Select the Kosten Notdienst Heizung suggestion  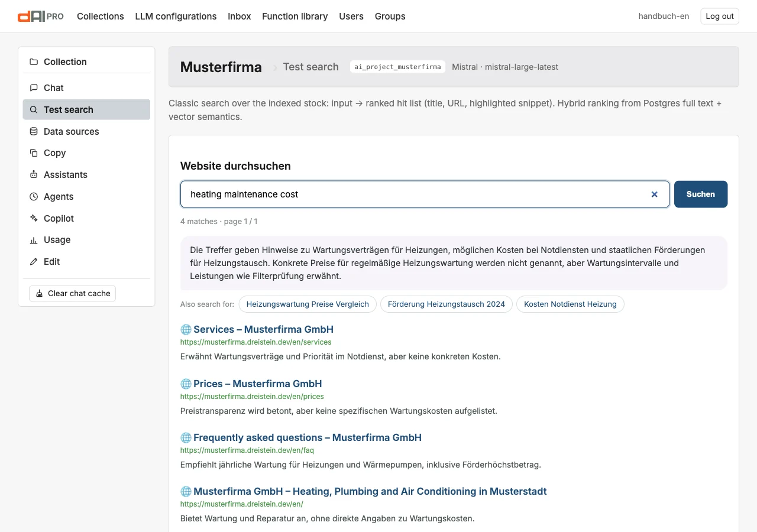point(570,304)
